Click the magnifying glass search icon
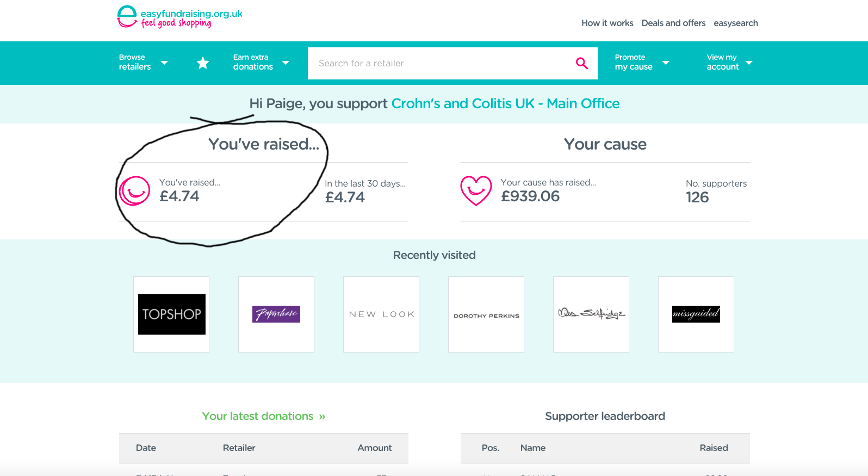 (581, 63)
